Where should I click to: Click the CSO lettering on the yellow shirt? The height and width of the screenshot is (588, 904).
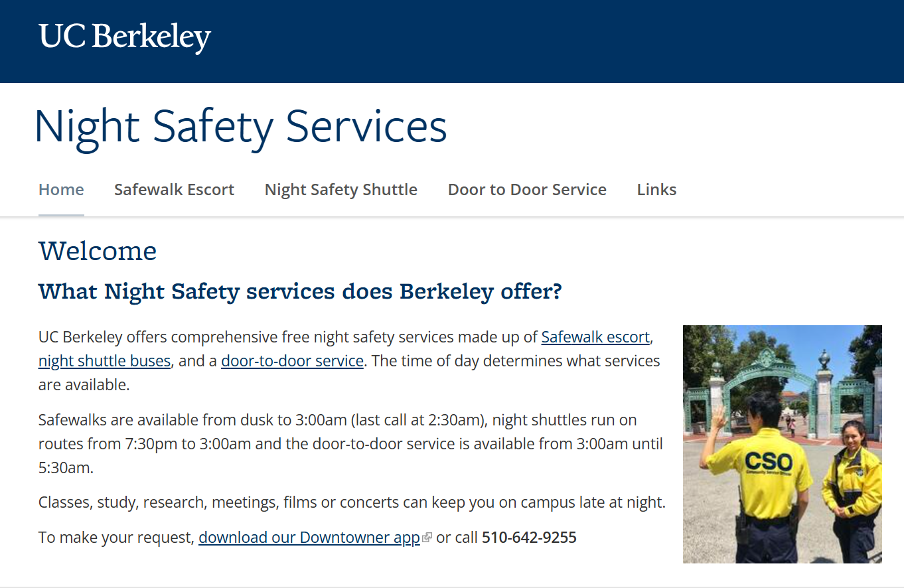(768, 461)
